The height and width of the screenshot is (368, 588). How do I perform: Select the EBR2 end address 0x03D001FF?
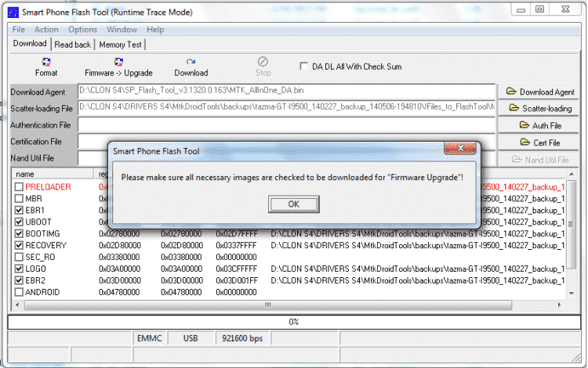click(x=237, y=280)
